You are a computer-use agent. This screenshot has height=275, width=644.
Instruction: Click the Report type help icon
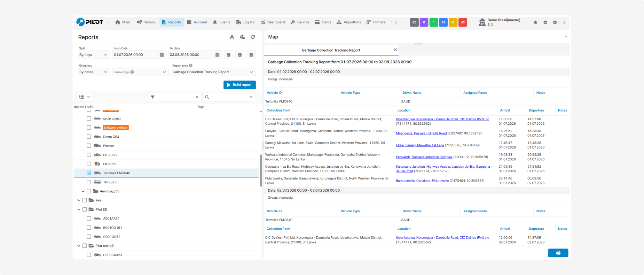(x=191, y=66)
